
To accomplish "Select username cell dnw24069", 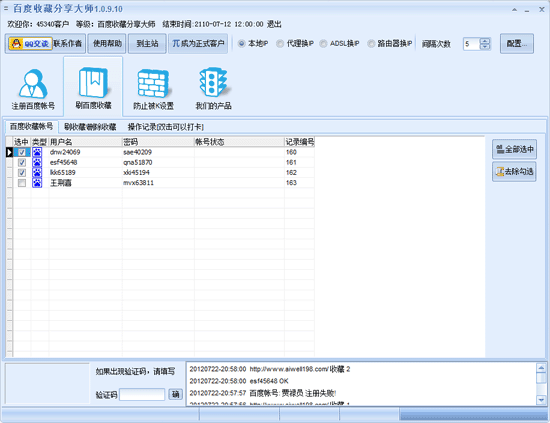I will 86,152.
